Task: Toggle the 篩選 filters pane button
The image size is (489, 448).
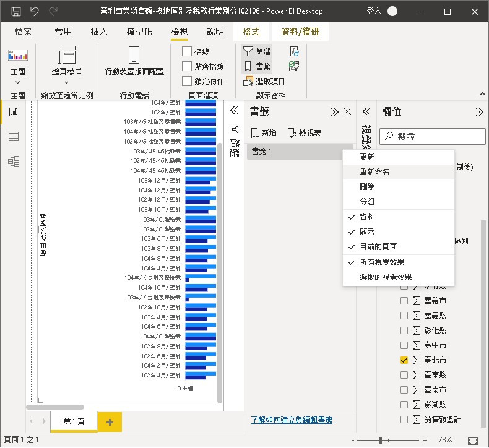Action: tap(257, 51)
